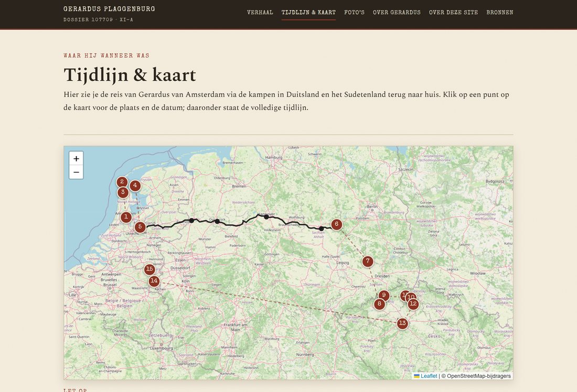
Task: Click the Dossier 107709 text in header
Action: pos(98,19)
